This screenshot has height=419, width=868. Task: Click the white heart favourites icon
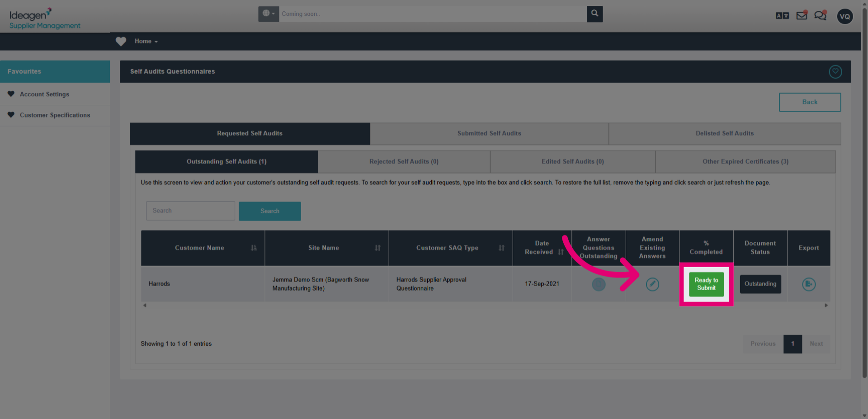(121, 41)
